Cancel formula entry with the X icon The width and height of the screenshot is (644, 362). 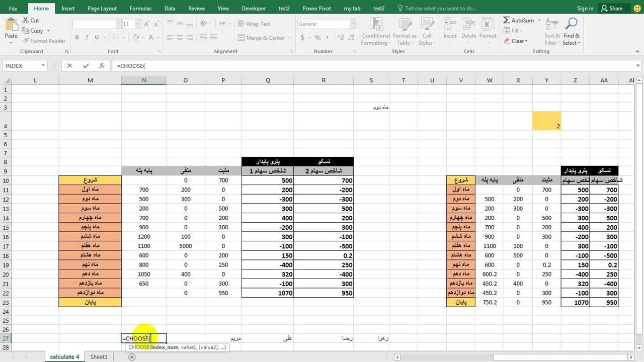[x=69, y=66]
